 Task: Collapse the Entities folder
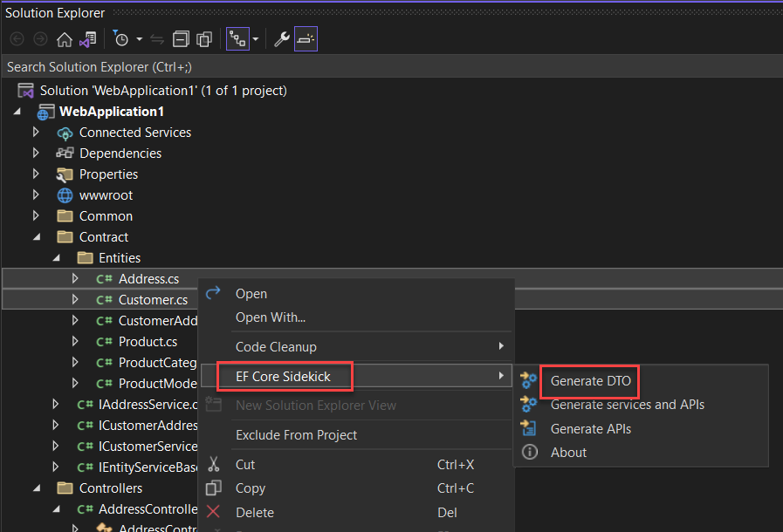[57, 258]
